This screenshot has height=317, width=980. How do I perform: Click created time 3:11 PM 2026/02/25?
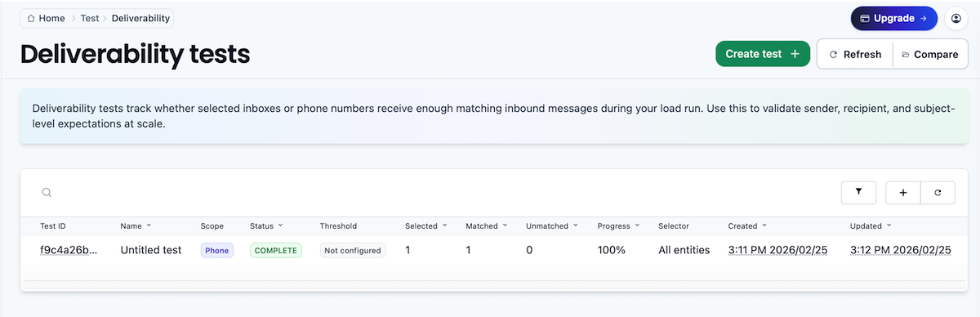pyautogui.click(x=777, y=250)
